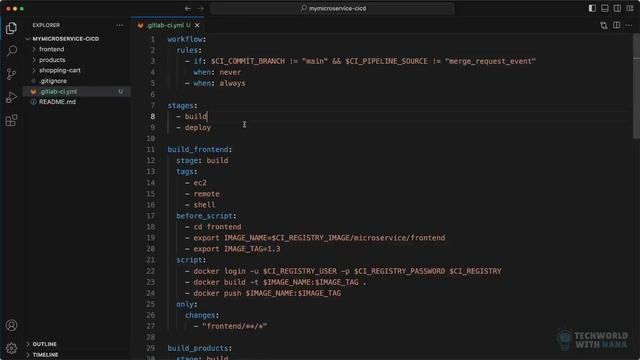640x360 pixels.
Task: Toggle the secondary side bar layout icon
Action: pos(618,8)
